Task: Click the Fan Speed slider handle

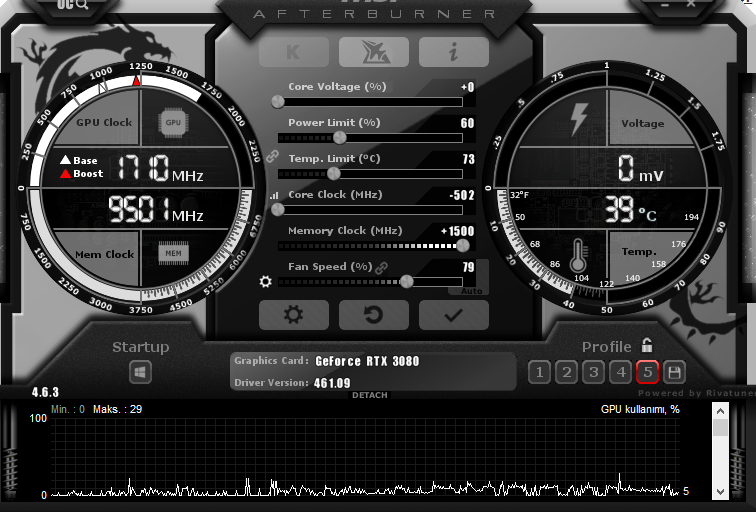Action: coord(407,282)
